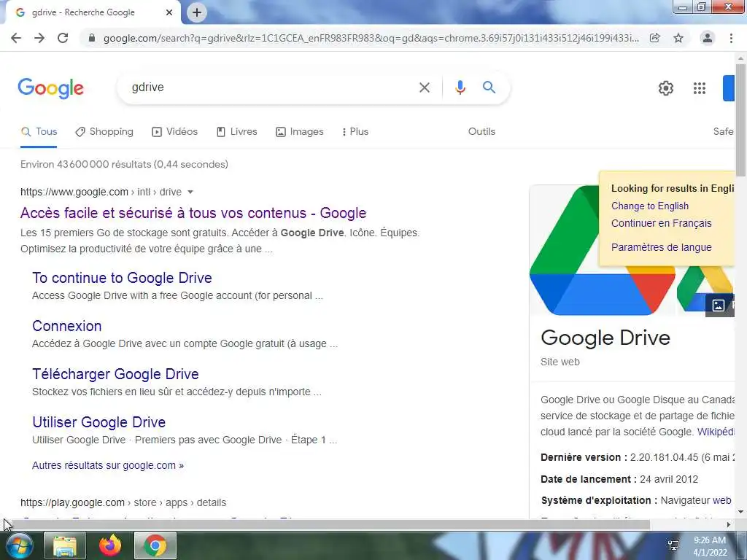Switch to the Livres tab

[x=237, y=132]
